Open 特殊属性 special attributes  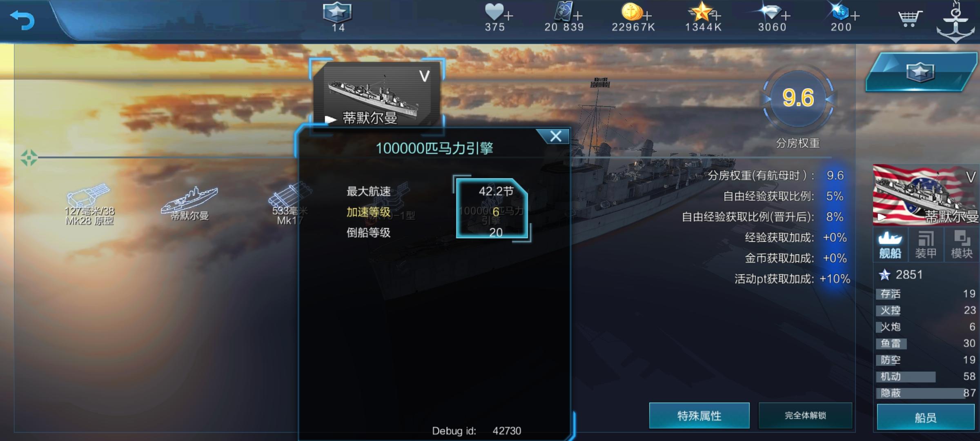point(699,416)
